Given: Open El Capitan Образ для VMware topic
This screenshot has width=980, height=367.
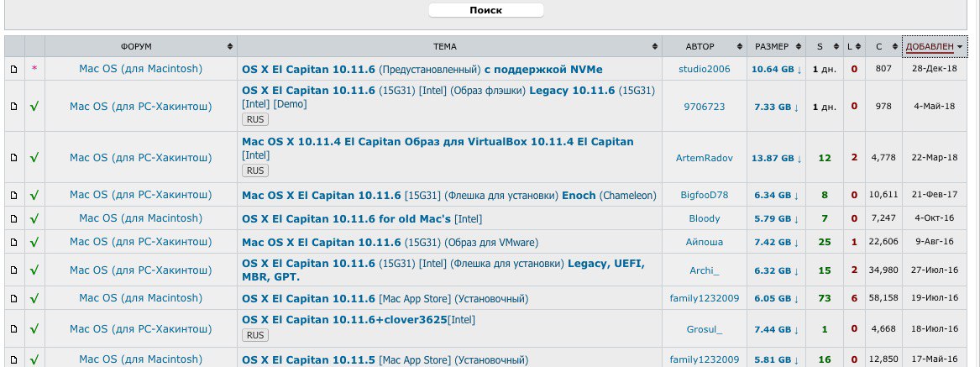Looking at the screenshot, I should tap(390, 243).
